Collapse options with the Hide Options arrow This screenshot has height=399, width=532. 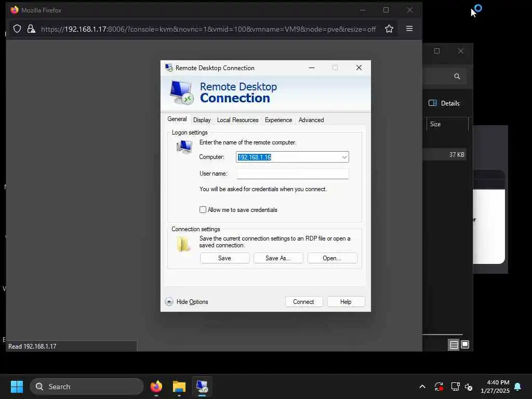[x=169, y=302]
